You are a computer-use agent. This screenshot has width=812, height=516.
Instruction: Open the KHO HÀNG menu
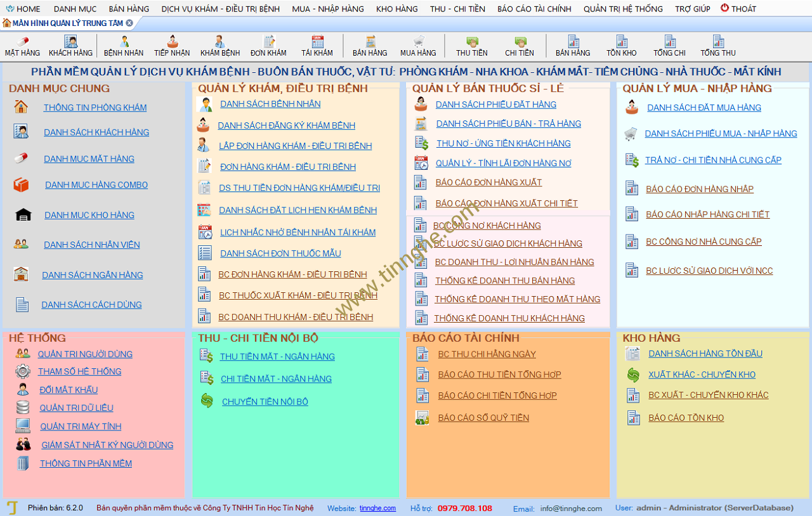[397, 9]
